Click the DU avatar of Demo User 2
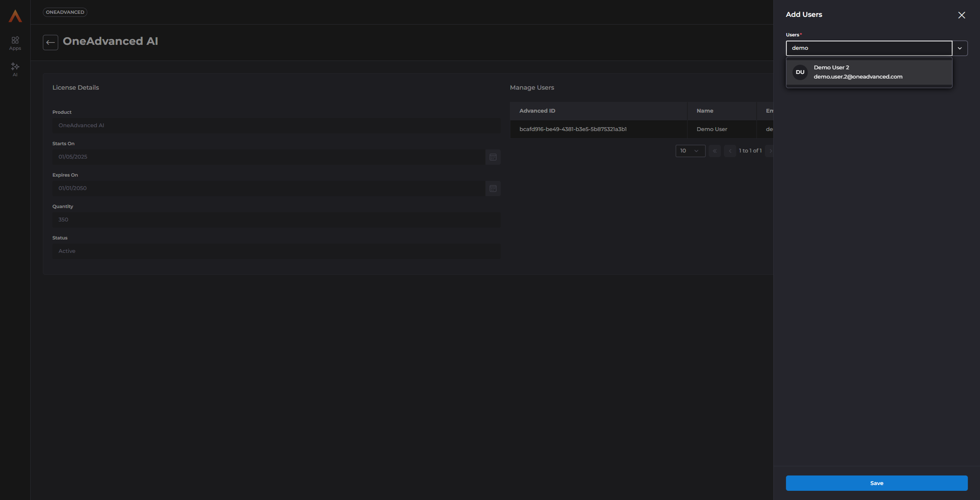Image resolution: width=980 pixels, height=500 pixels. tap(800, 72)
